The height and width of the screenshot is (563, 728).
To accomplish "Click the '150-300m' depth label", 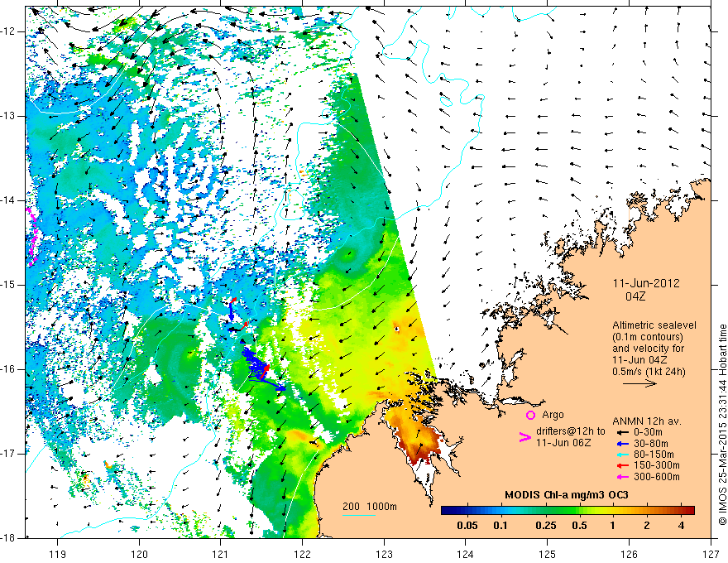I will [x=657, y=466].
